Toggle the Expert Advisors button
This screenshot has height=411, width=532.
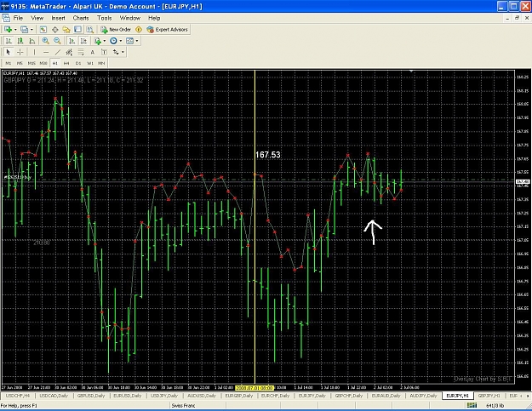click(x=168, y=30)
